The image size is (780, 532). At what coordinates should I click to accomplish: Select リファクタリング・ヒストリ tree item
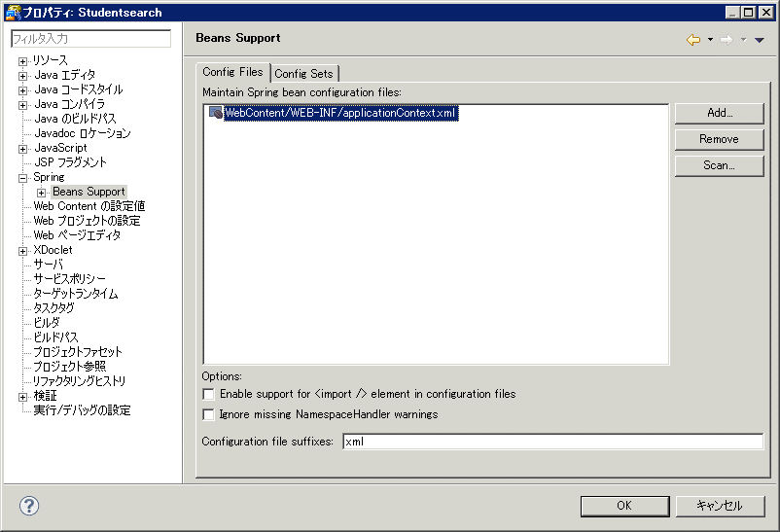point(80,380)
